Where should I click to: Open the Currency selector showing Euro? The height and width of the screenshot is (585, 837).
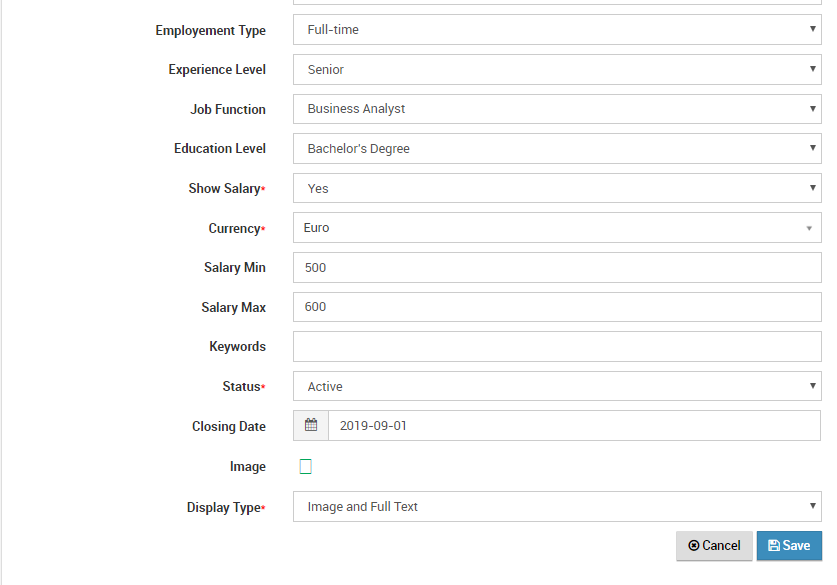(x=557, y=228)
